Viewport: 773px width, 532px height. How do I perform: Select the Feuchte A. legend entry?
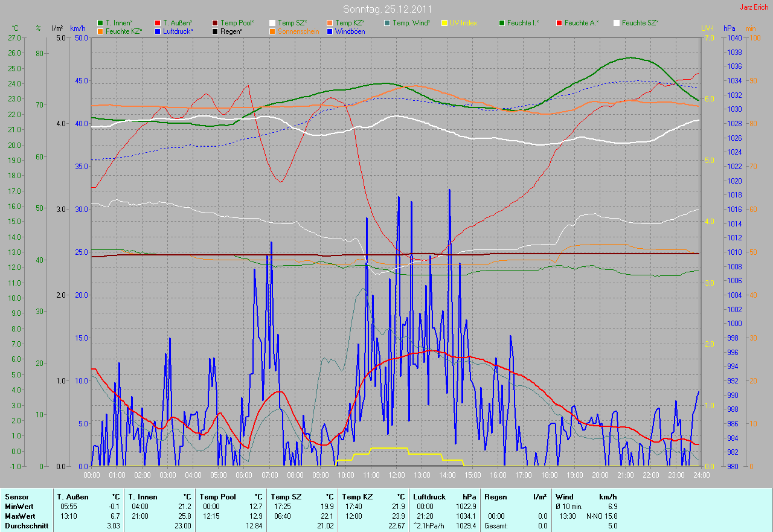pos(581,23)
